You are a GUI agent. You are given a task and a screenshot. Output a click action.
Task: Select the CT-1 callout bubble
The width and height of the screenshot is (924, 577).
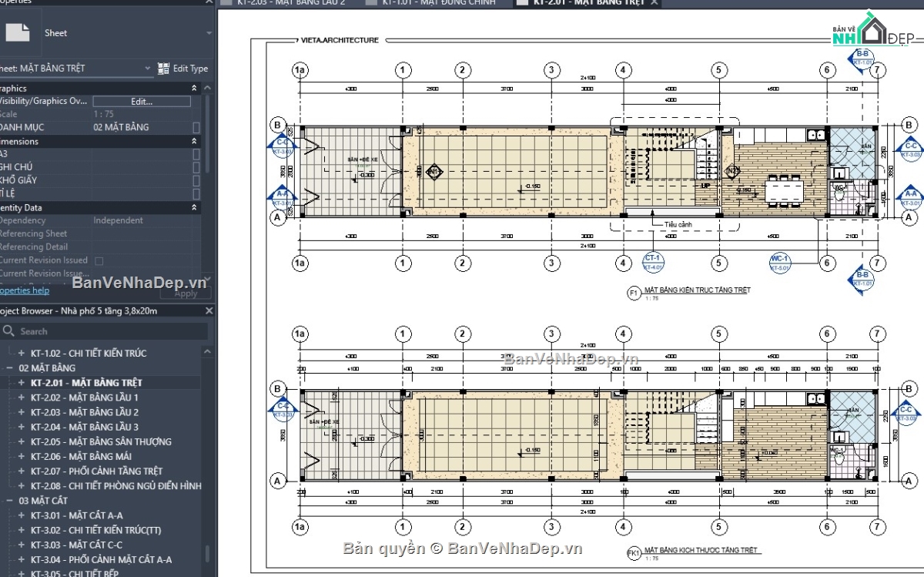click(653, 262)
